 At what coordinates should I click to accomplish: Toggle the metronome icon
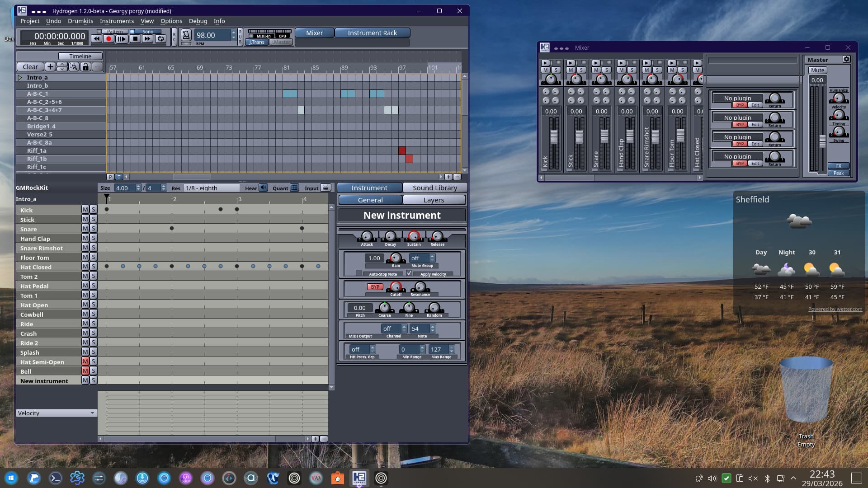click(x=186, y=35)
